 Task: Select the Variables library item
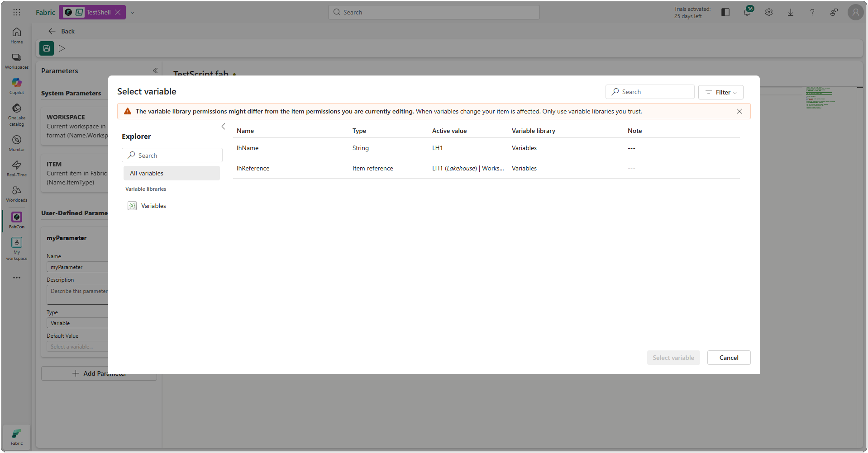tap(153, 206)
